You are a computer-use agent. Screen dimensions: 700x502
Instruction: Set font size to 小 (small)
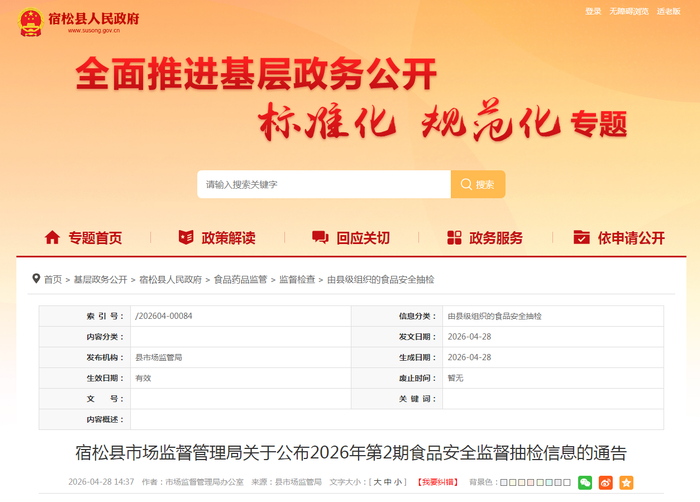397,482
